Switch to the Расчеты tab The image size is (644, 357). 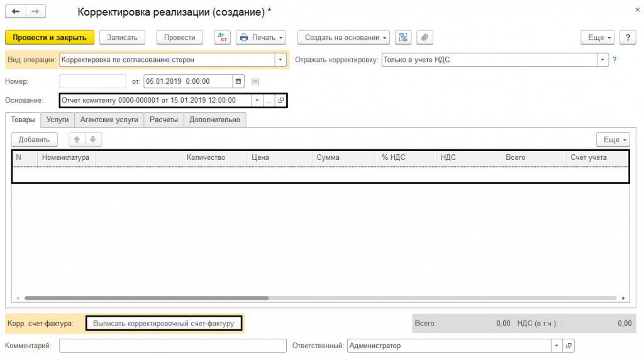point(164,120)
